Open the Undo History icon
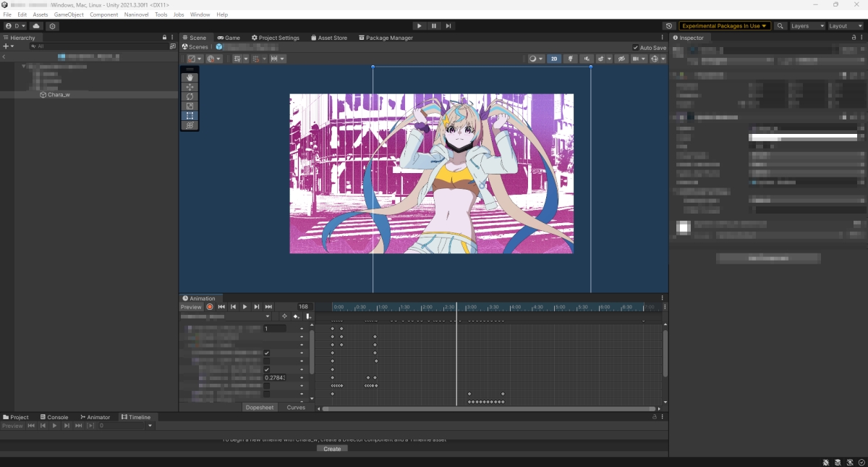 (669, 26)
